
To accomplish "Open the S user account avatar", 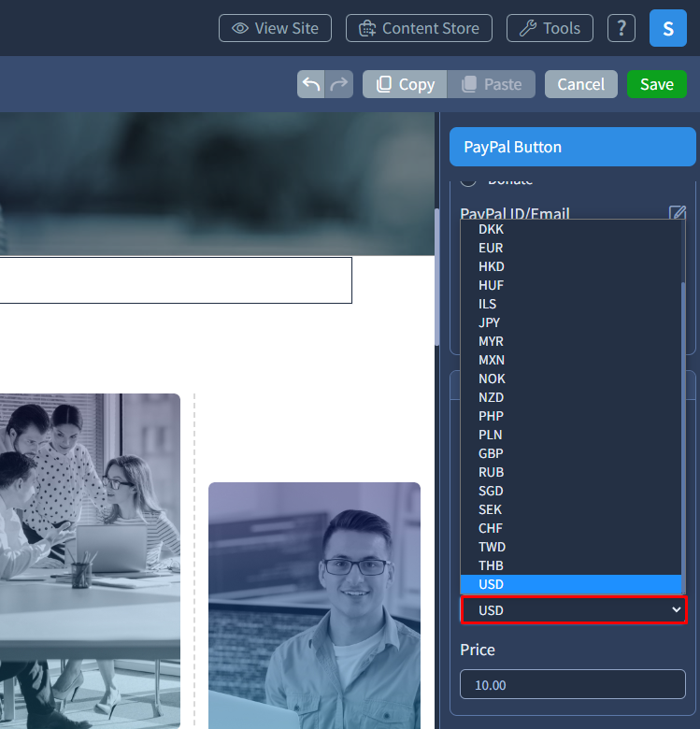I will [668, 28].
